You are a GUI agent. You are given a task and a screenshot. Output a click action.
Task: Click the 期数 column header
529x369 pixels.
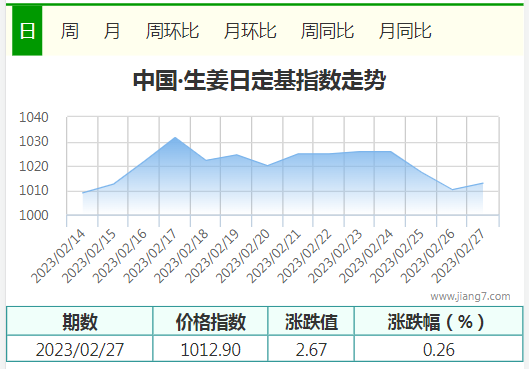click(80, 322)
